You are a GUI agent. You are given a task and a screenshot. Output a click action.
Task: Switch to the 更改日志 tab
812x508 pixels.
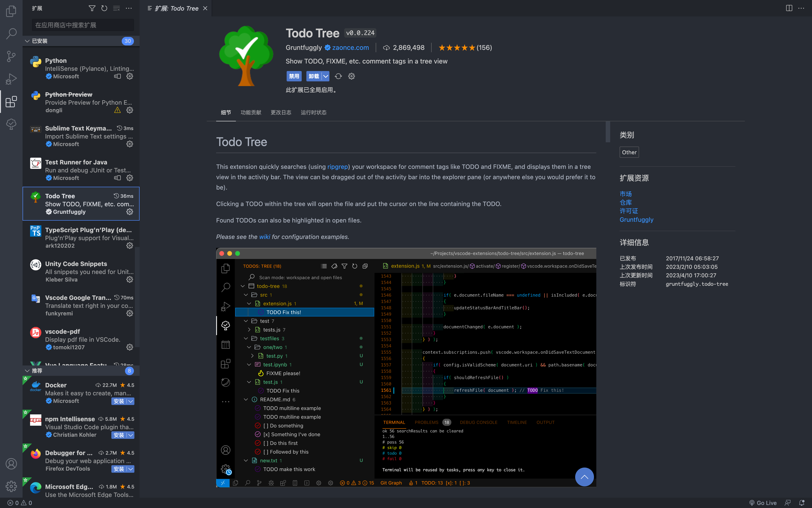tap(281, 113)
